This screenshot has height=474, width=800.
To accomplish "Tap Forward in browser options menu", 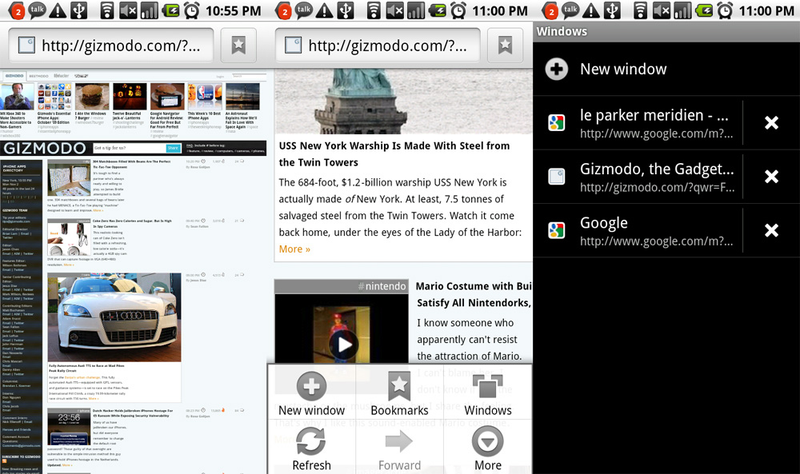I will 399,448.
